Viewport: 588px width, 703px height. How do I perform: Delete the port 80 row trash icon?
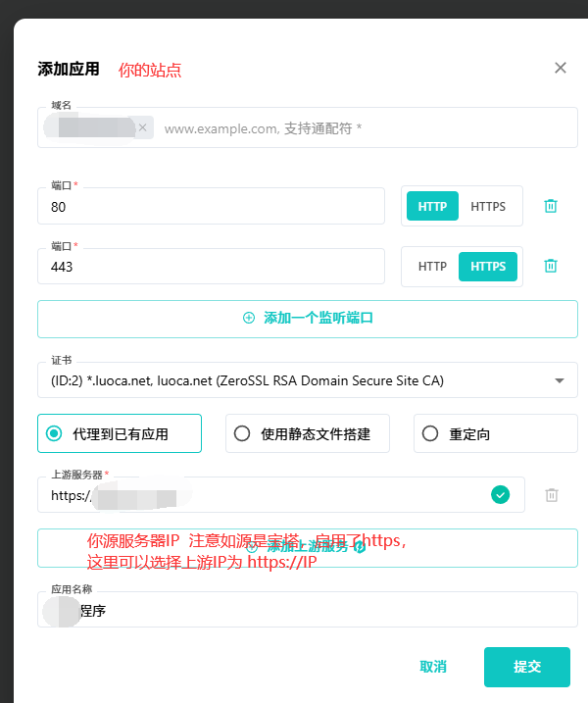click(551, 206)
